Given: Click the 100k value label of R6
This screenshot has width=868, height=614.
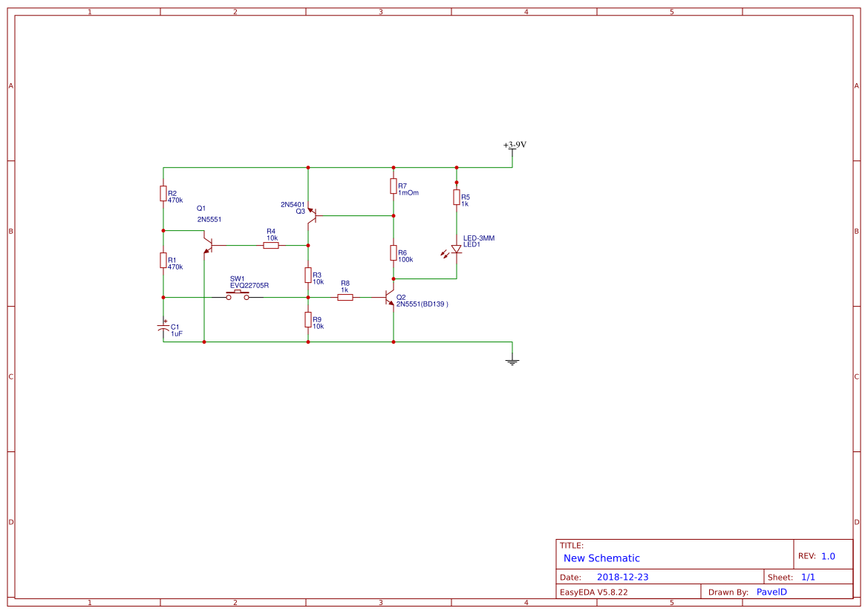Looking at the screenshot, I should (405, 260).
